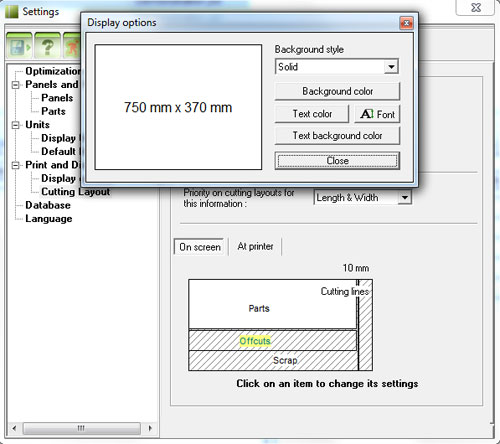Click the Settings window app icon
The height and width of the screenshot is (444, 500).
(11, 11)
